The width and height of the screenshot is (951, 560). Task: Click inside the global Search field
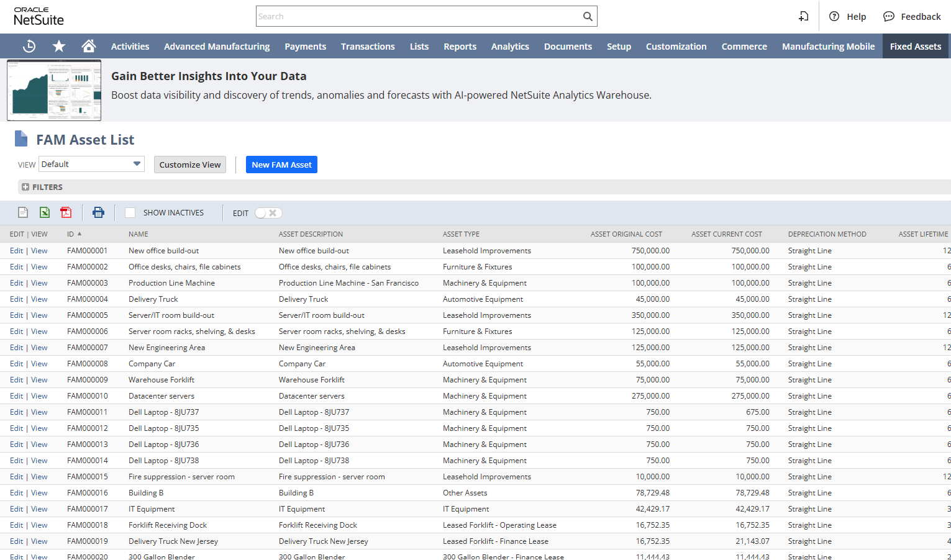pos(422,16)
